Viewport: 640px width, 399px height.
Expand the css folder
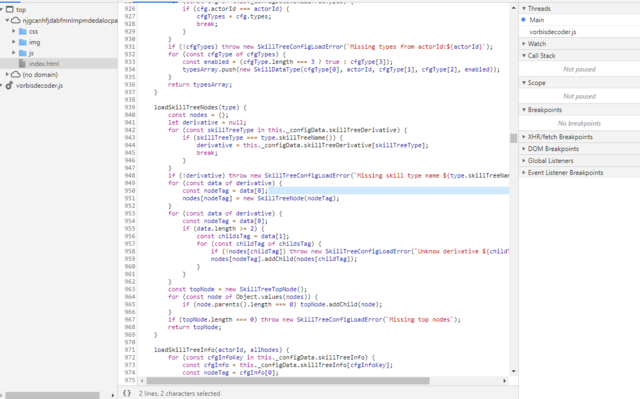click(x=13, y=31)
